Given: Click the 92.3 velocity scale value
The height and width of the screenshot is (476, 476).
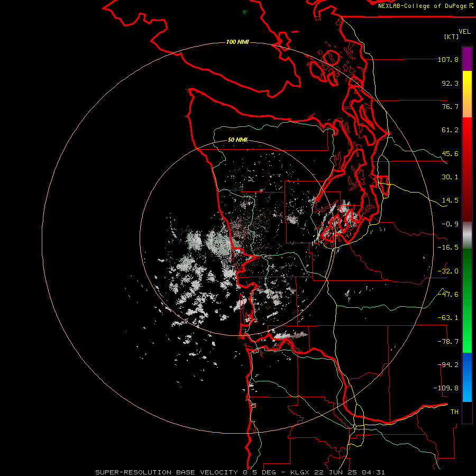Looking at the screenshot, I should tap(450, 83).
